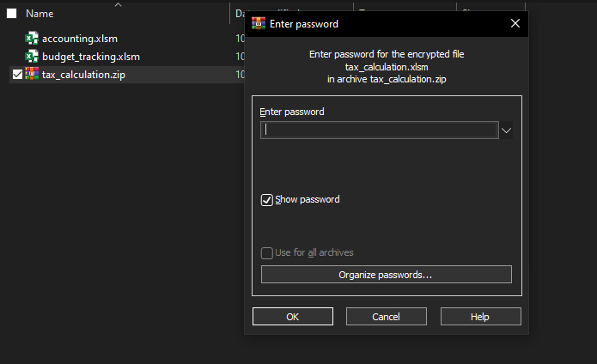Click the WinRAR icon in dialog title bar
The image size is (597, 364).
click(259, 23)
